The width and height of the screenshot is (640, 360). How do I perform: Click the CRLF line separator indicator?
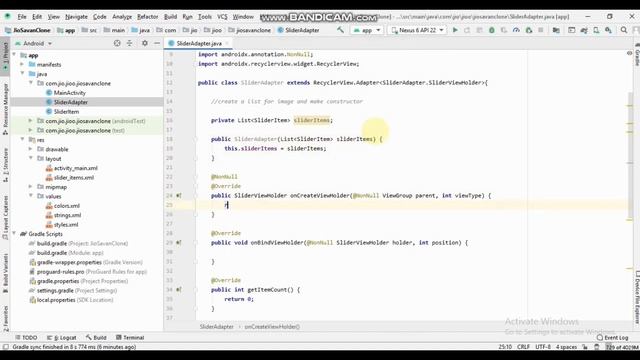pyautogui.click(x=523, y=347)
